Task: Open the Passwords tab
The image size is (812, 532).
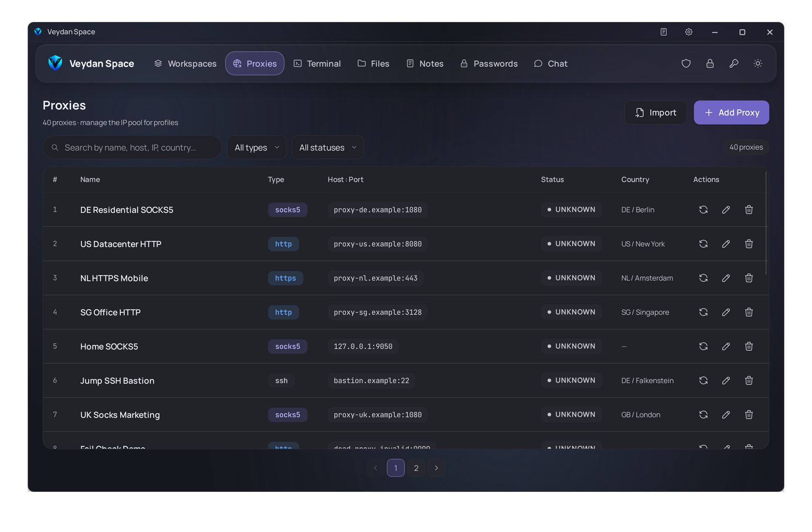Action: [x=489, y=64]
